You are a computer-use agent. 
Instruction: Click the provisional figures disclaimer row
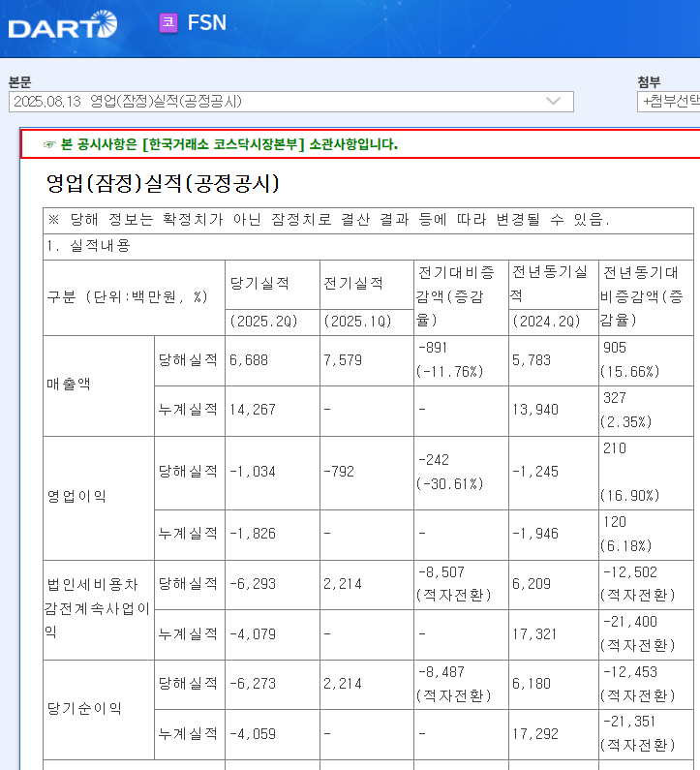(368, 221)
